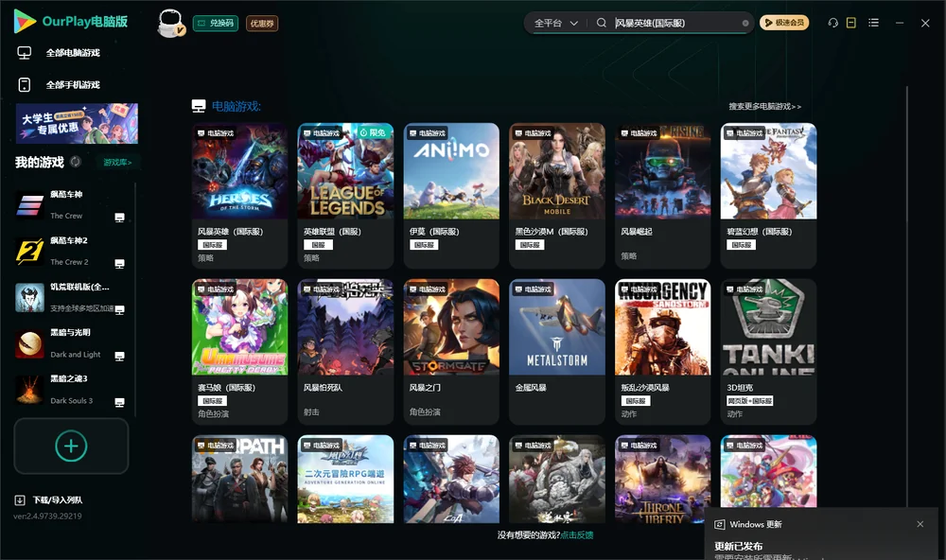
Task: Click the PC icon on the 饥荒联机版 row
Action: [x=119, y=310]
